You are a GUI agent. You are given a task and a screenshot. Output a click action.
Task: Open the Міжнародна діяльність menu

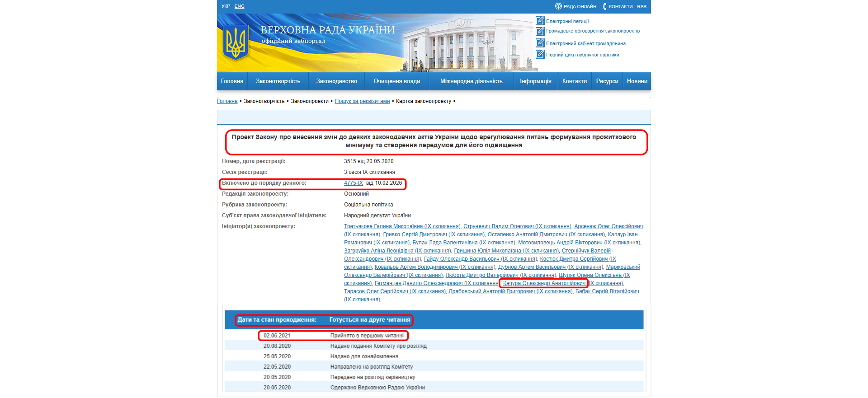(x=472, y=81)
